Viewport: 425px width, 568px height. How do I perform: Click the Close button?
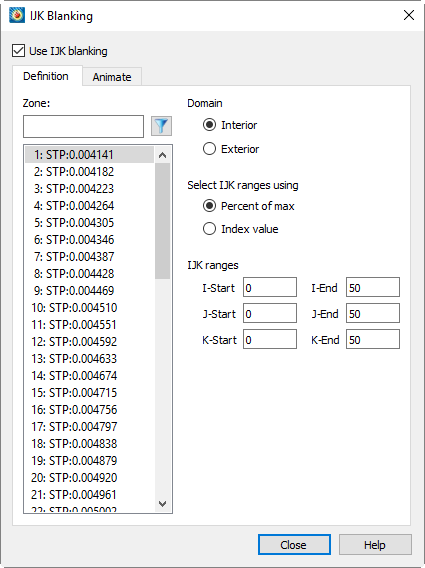click(294, 544)
